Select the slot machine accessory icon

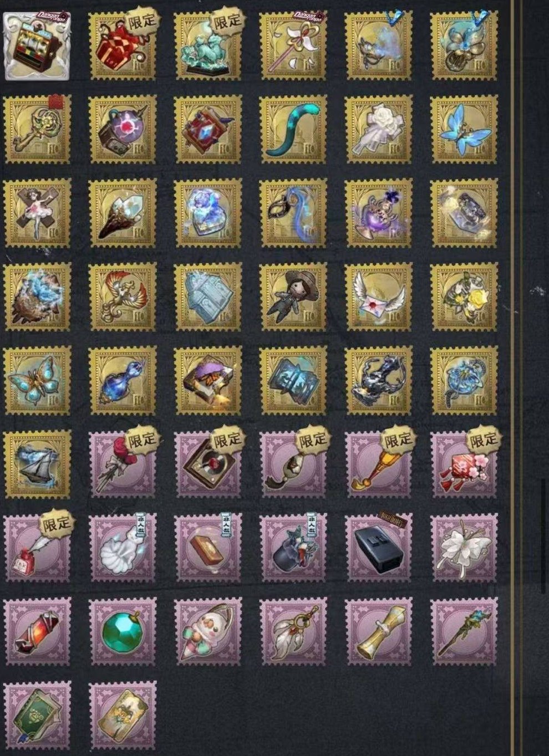click(37, 46)
